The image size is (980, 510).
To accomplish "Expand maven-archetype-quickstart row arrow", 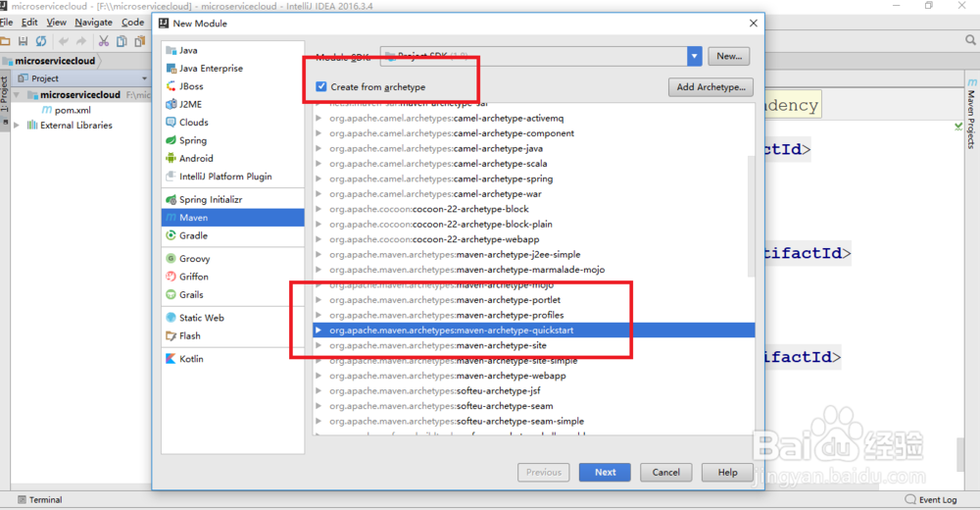I will 318,331.
